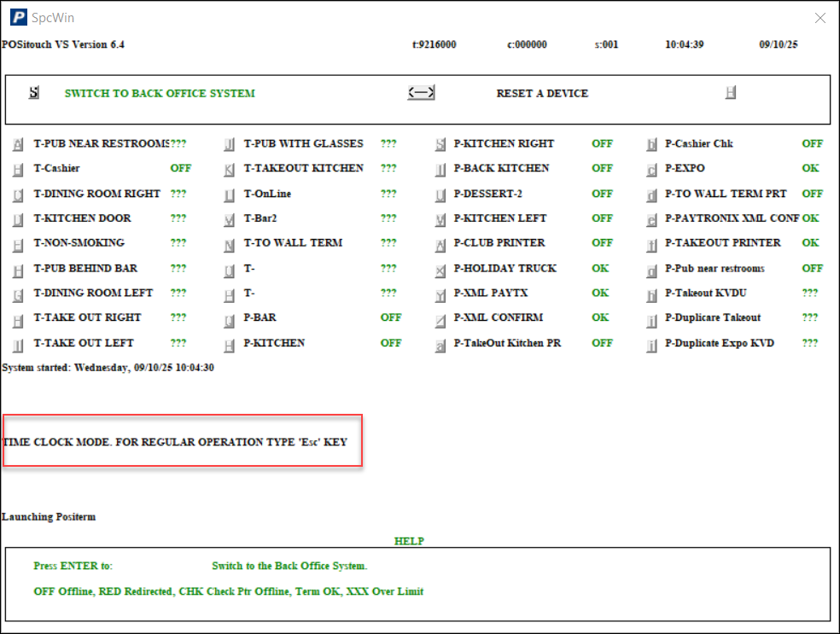Click the OFF status of P-Cashier Chk
840x634 pixels.
pyautogui.click(x=812, y=144)
